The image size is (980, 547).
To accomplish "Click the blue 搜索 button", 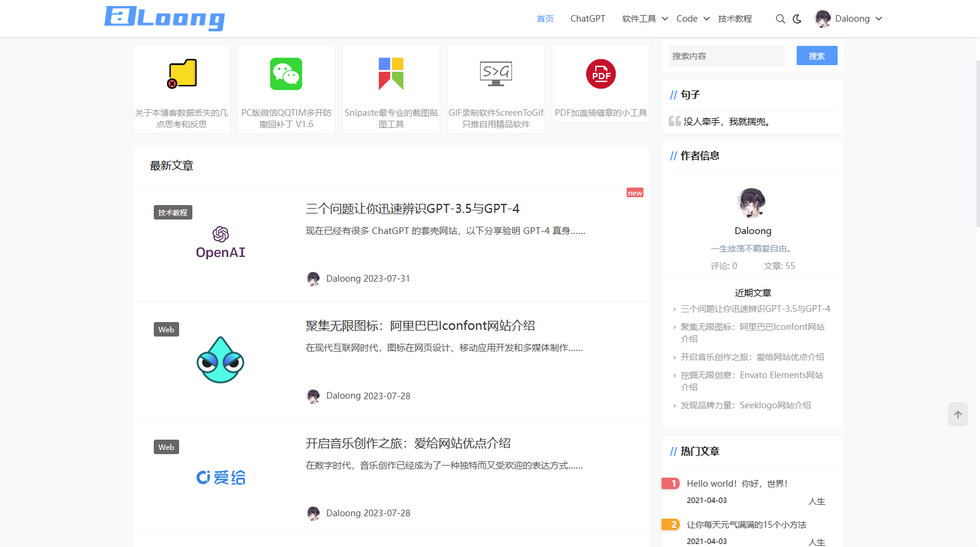I will point(817,55).
